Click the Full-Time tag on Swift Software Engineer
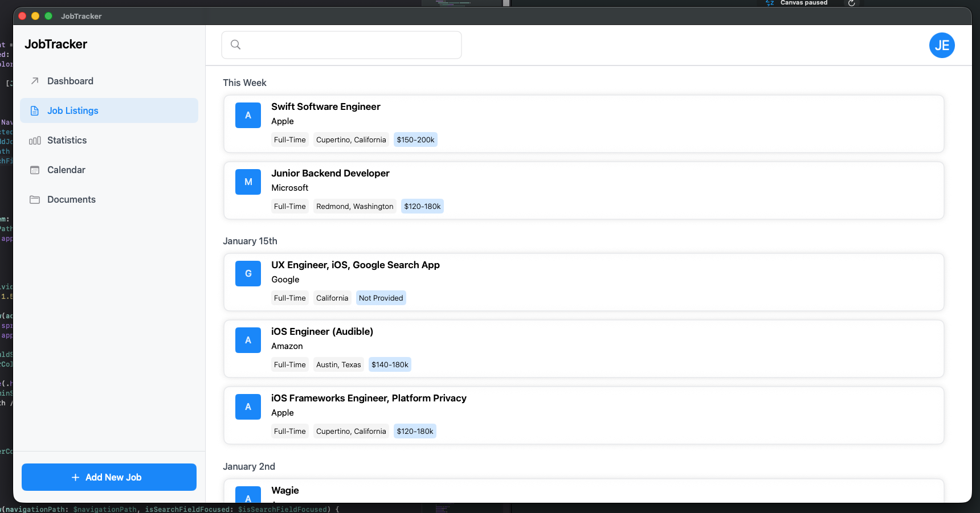The image size is (980, 513). click(290, 139)
